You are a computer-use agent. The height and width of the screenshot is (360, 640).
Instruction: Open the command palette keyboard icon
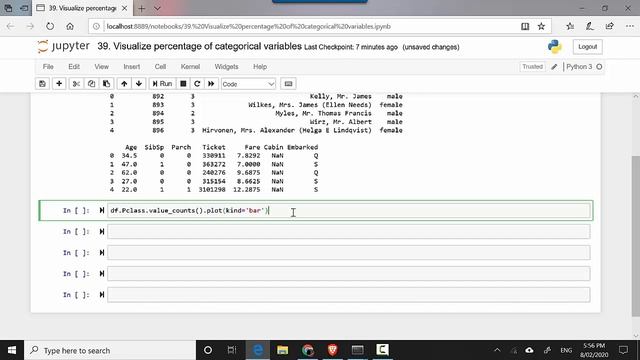[x=288, y=84]
